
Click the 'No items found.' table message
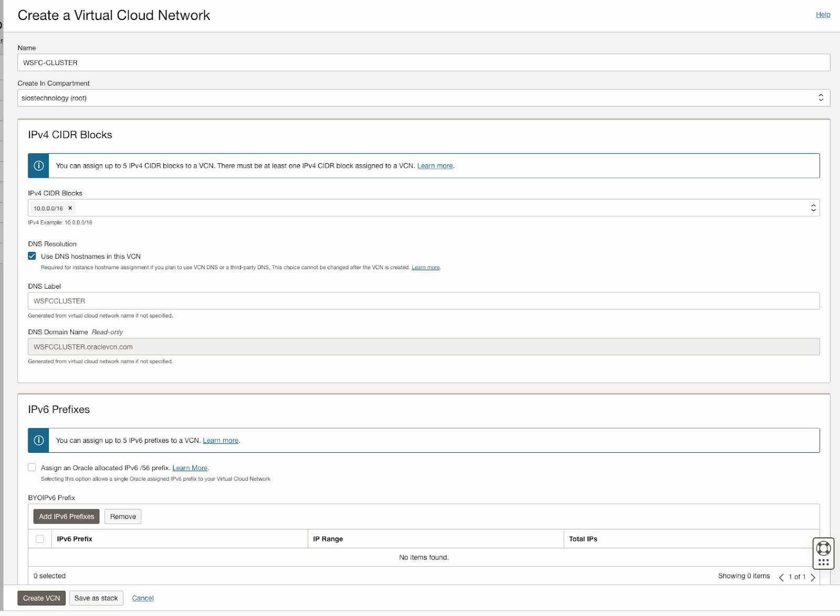tap(424, 557)
